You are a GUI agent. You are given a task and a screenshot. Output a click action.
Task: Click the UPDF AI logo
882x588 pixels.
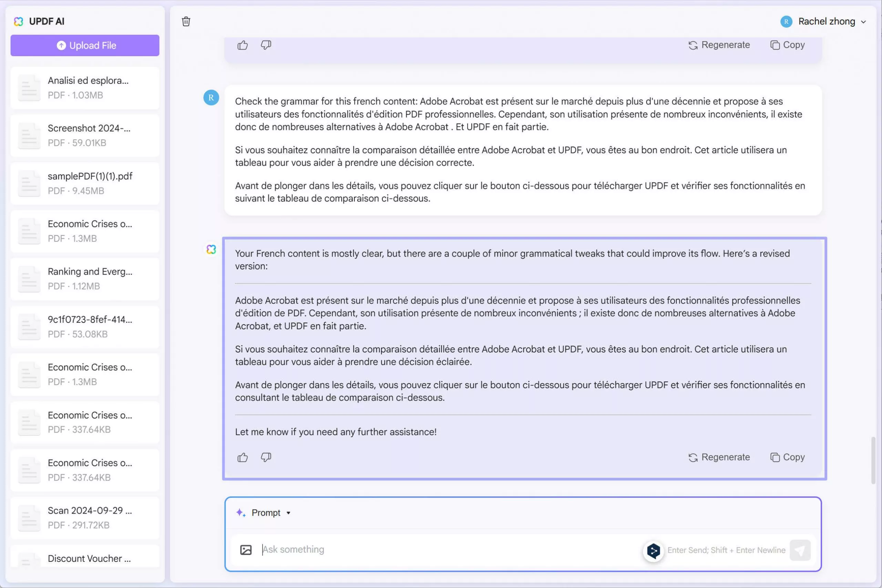point(19,21)
